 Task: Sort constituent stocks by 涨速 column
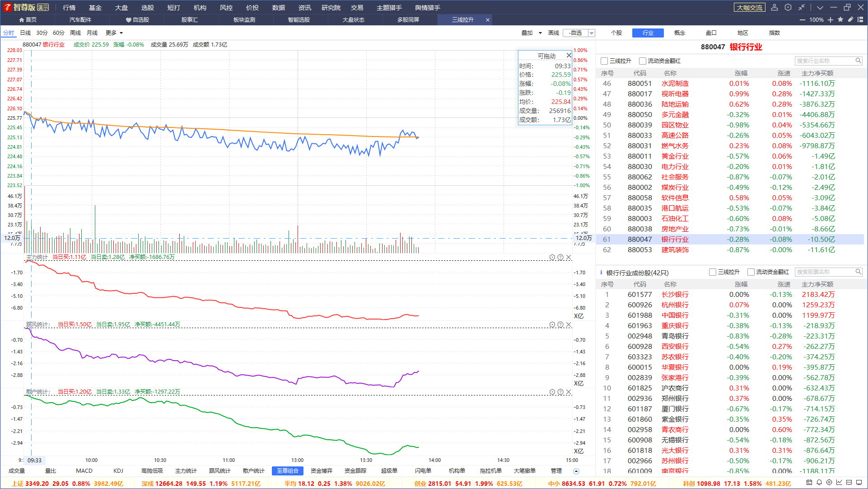[x=784, y=284]
